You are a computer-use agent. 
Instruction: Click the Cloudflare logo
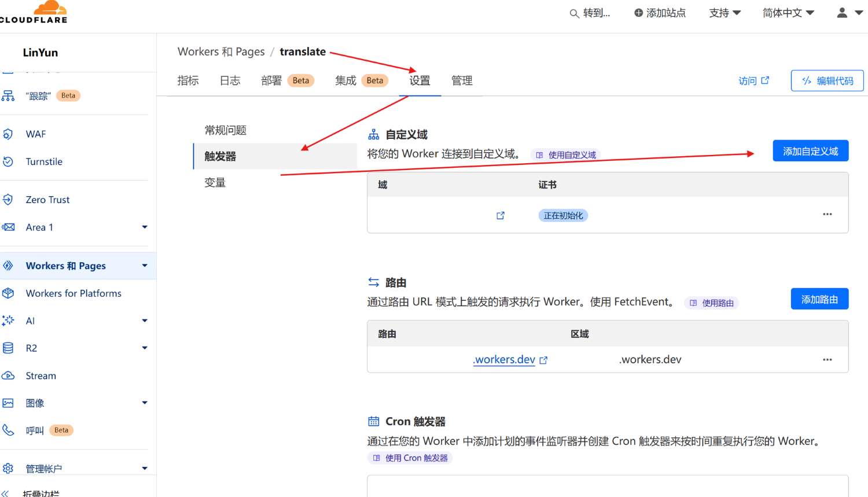(34, 12)
